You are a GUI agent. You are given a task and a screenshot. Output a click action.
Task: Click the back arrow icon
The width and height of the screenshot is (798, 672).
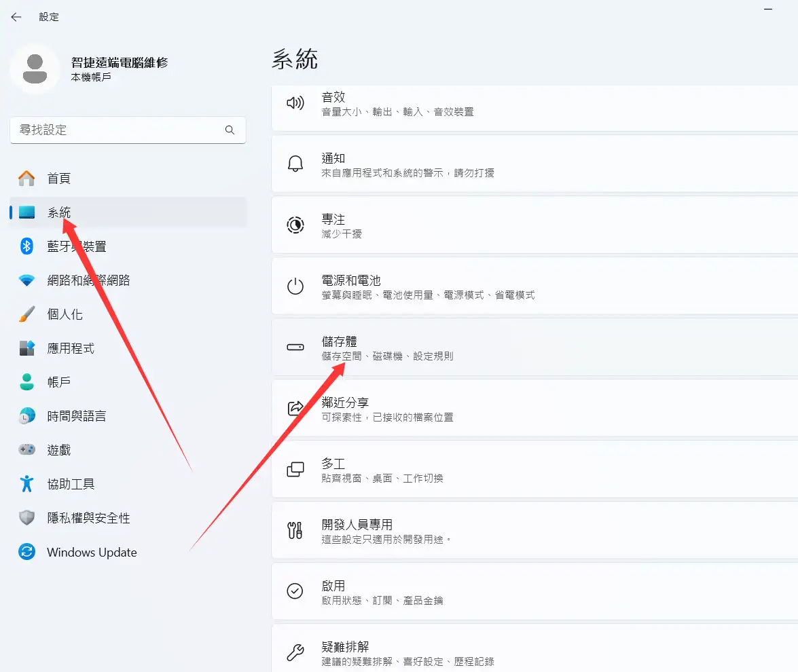(16, 17)
